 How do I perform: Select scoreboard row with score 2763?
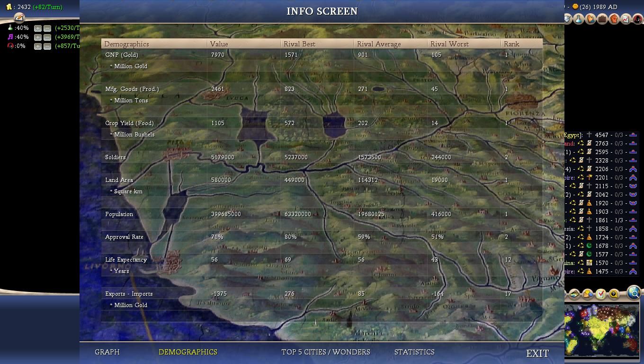click(x=601, y=144)
